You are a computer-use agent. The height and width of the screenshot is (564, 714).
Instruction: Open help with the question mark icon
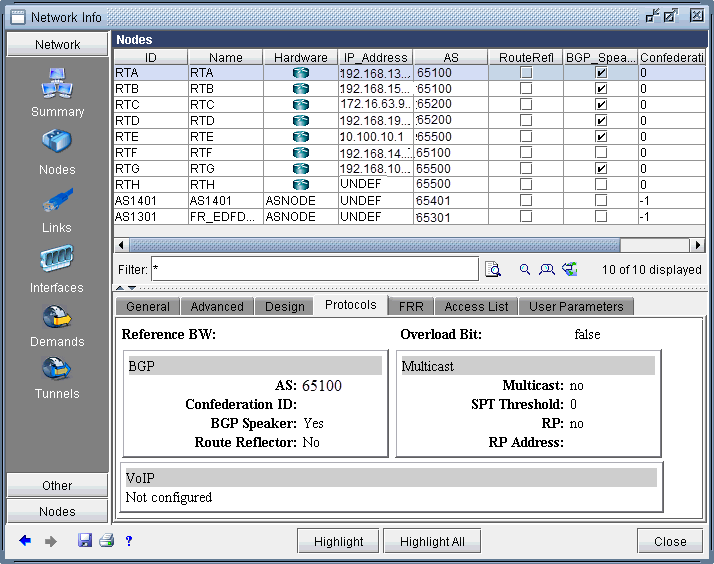(x=129, y=541)
